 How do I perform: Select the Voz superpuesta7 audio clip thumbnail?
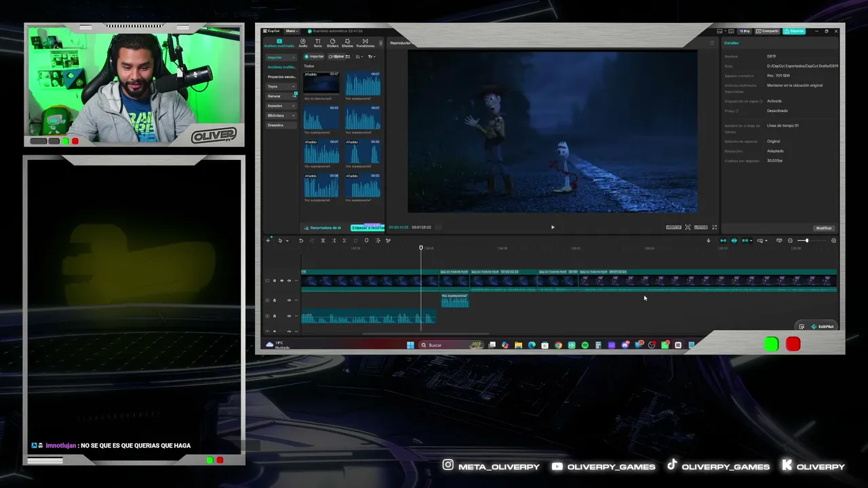(363, 185)
